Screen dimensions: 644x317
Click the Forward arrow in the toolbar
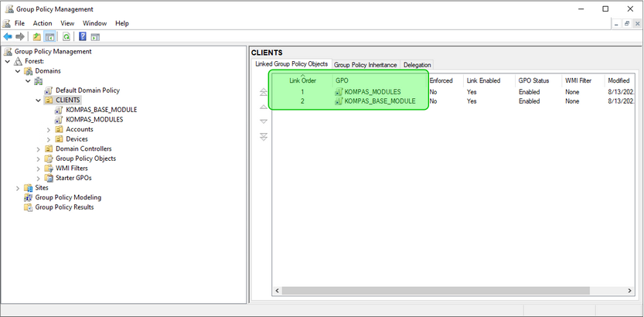point(19,37)
